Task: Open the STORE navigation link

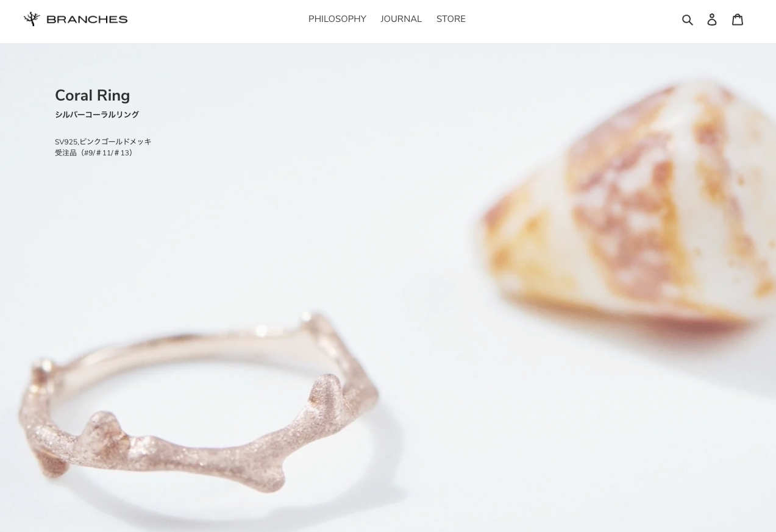Action: click(x=451, y=19)
